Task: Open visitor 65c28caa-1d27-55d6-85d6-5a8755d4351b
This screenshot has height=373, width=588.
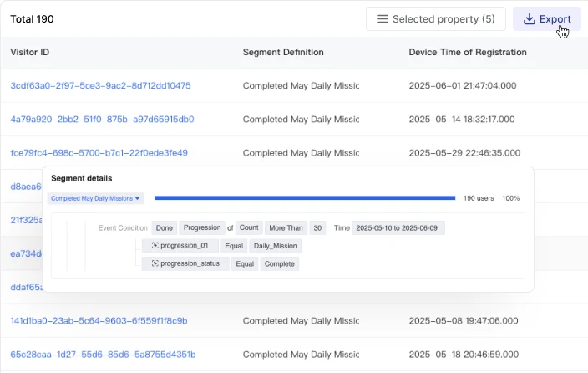Action: coord(103,355)
